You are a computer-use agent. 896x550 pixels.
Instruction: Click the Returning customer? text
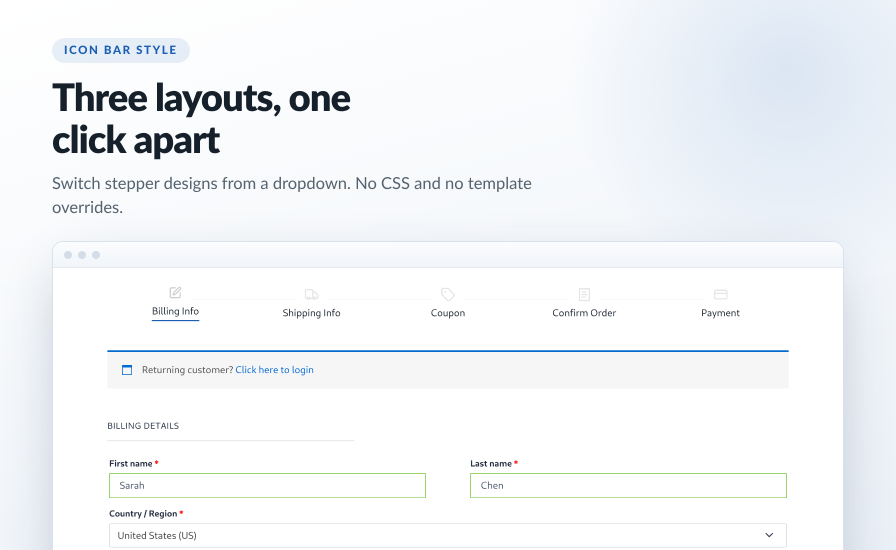pyautogui.click(x=187, y=370)
